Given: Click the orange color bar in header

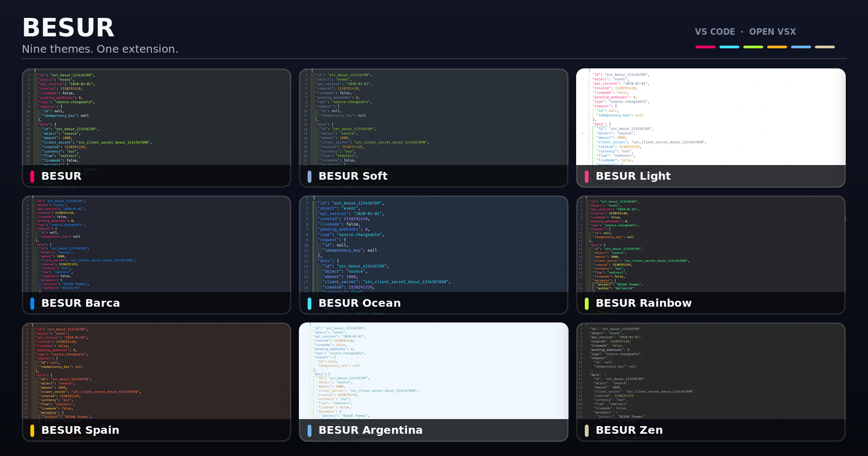Looking at the screenshot, I should click(777, 47).
